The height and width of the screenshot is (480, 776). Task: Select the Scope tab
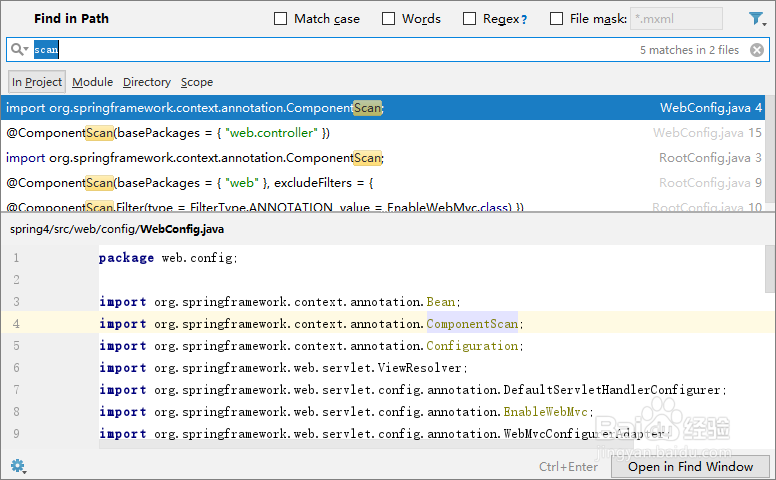[197, 82]
